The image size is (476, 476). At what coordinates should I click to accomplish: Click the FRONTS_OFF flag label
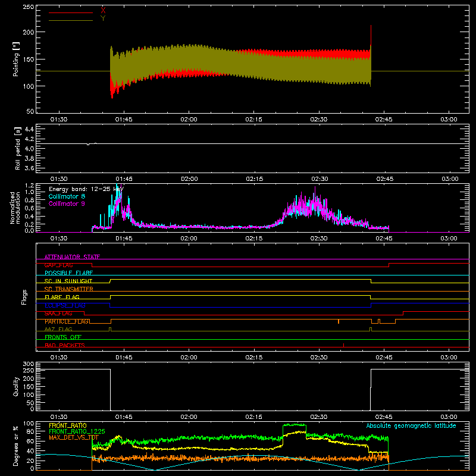pos(63,337)
